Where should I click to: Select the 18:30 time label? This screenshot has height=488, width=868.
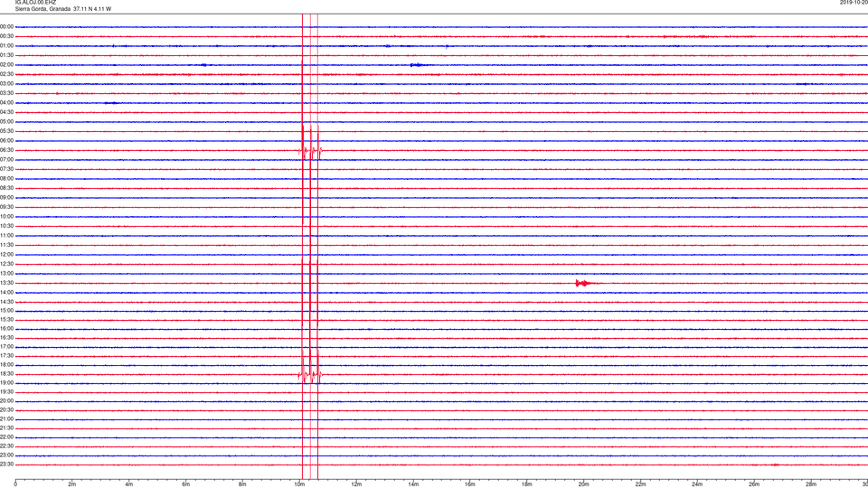pos(6,374)
